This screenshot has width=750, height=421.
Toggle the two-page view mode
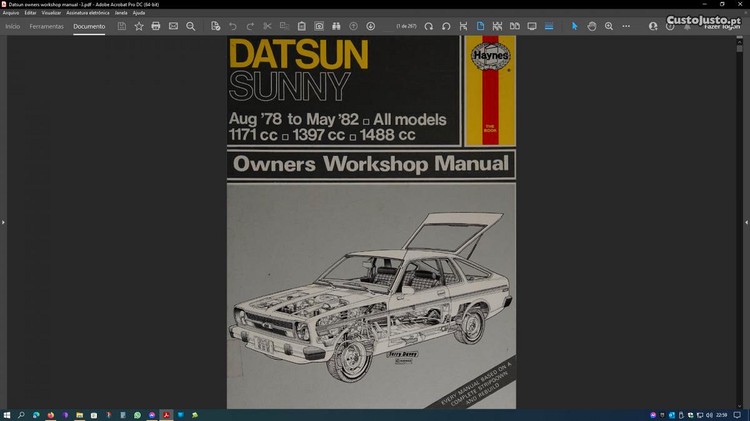[x=515, y=26]
